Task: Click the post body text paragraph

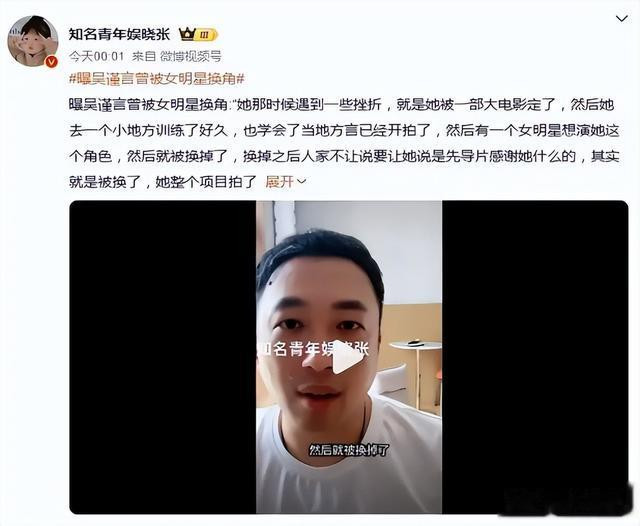Action: 344,143
